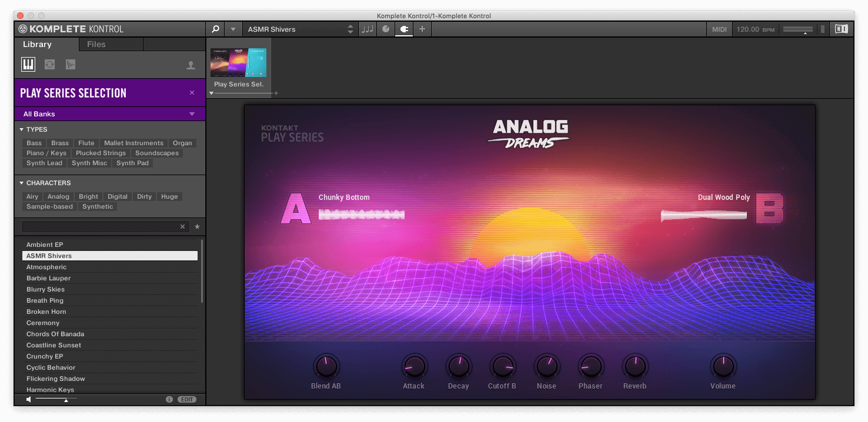Collapse the TYPES section
868x422 pixels.
pyautogui.click(x=34, y=129)
